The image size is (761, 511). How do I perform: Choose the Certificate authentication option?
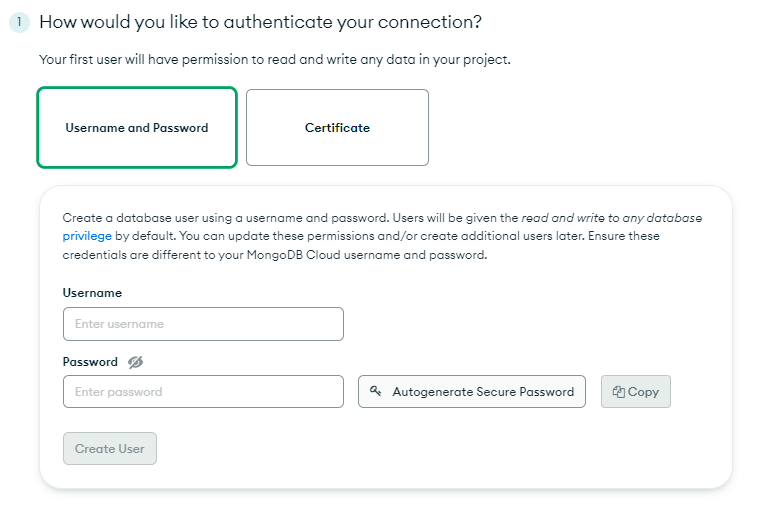click(337, 128)
